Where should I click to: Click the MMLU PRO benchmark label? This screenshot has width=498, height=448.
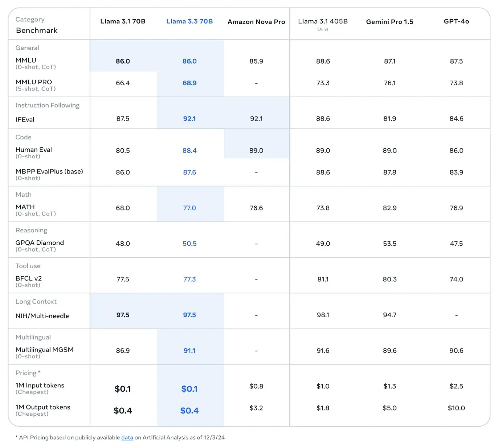34,82
